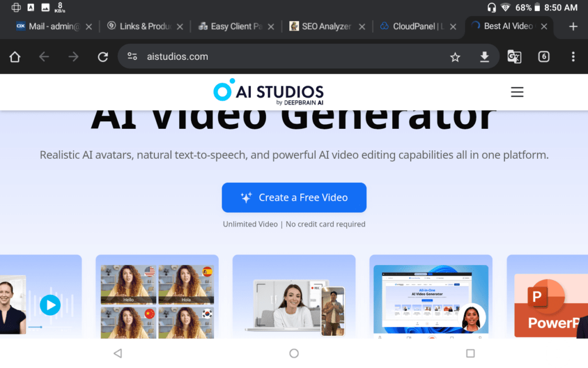Close the Links & Products tab
This screenshot has height=368, width=588.
point(180,26)
